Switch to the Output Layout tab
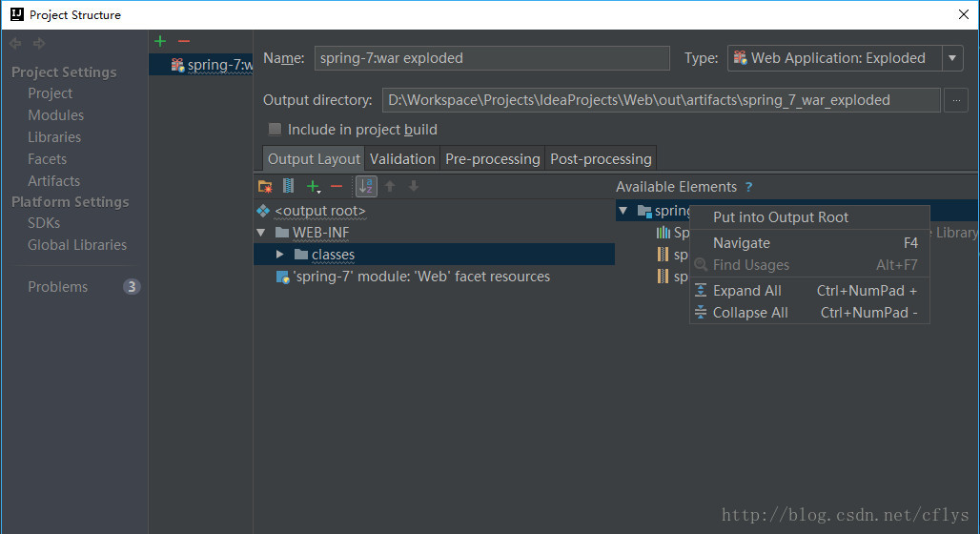Image resolution: width=980 pixels, height=534 pixels. tap(314, 159)
